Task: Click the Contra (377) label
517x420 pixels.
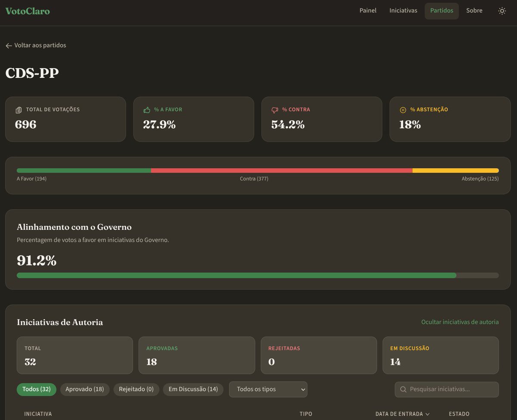Action: pos(254,179)
